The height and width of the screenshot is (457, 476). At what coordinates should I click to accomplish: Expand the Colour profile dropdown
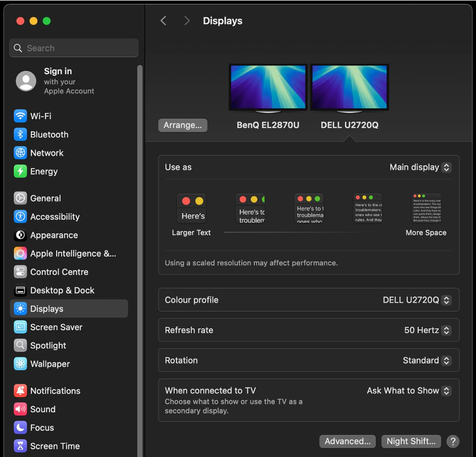coord(417,300)
